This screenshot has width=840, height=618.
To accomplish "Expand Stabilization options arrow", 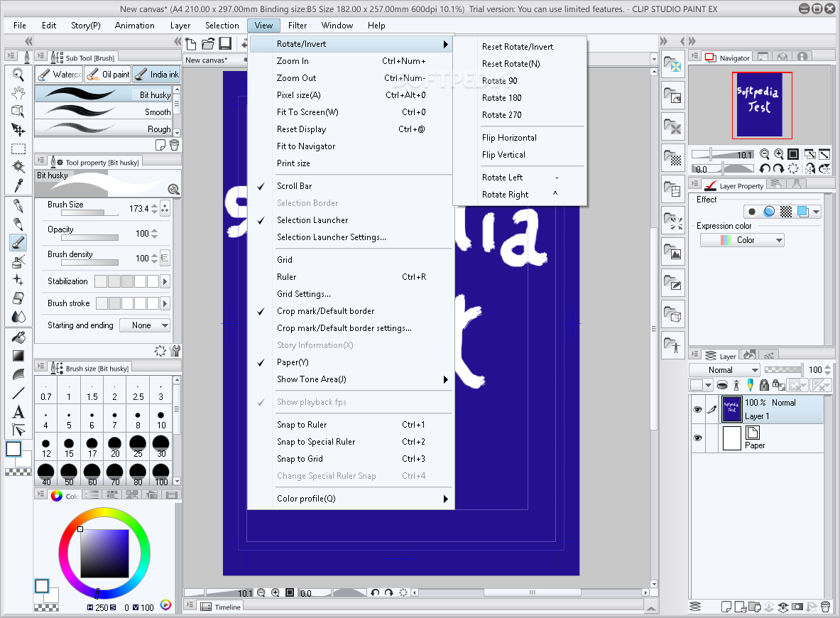I will click(x=165, y=281).
